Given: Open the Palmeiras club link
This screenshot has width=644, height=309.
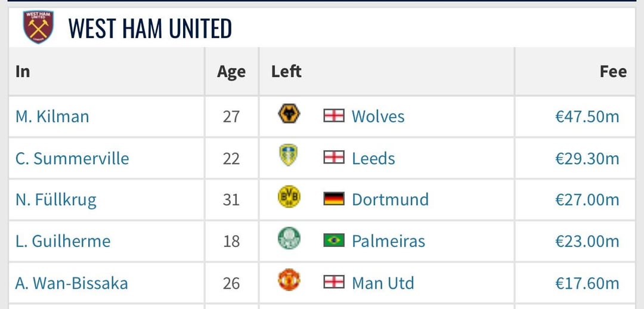Looking at the screenshot, I should pyautogui.click(x=388, y=241).
